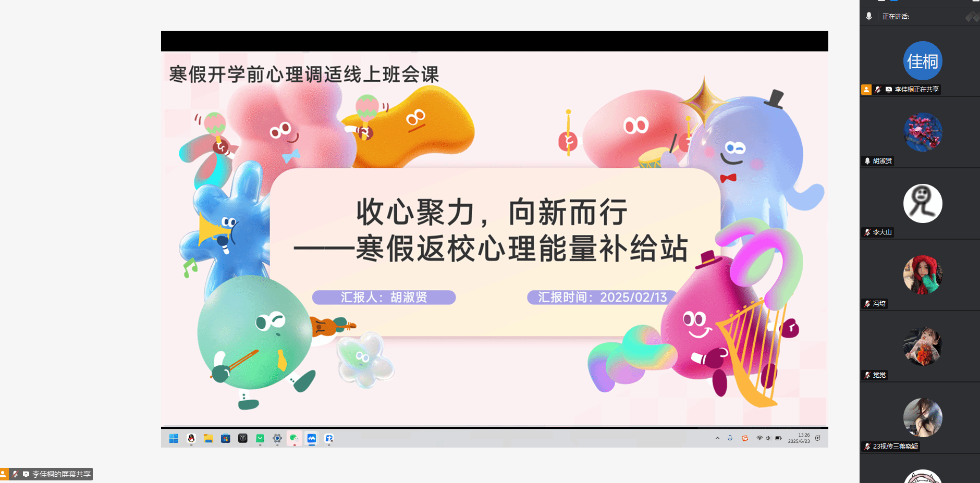Open the notification bell in the taskbar corner

(x=817, y=438)
